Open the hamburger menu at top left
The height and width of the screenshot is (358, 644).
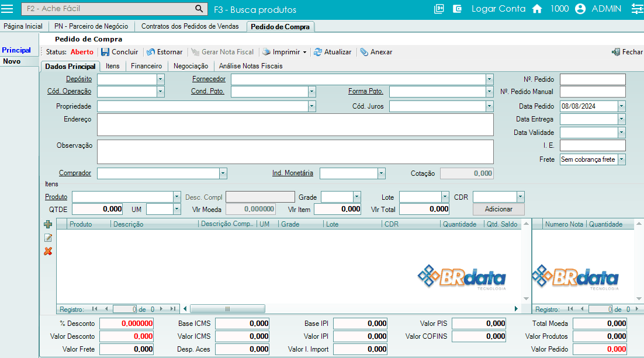pos(8,9)
